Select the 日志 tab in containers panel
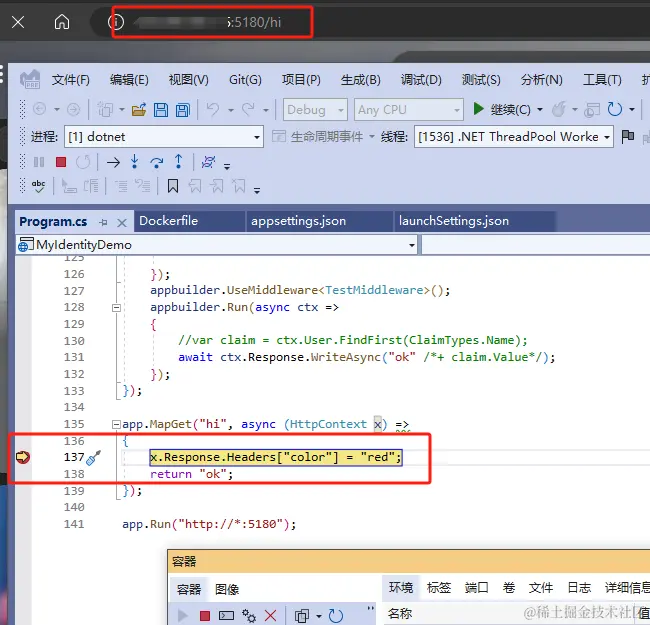 click(579, 587)
